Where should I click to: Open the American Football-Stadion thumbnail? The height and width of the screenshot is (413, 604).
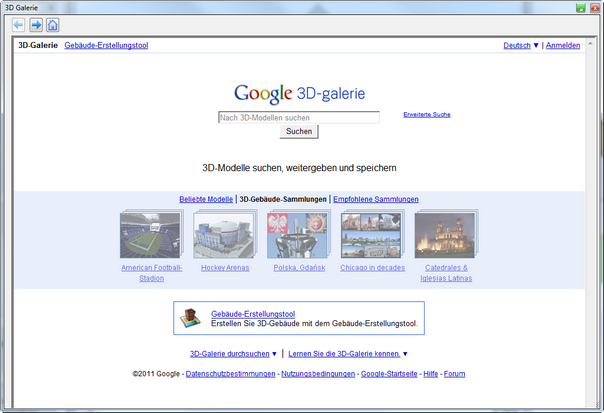coord(151,234)
